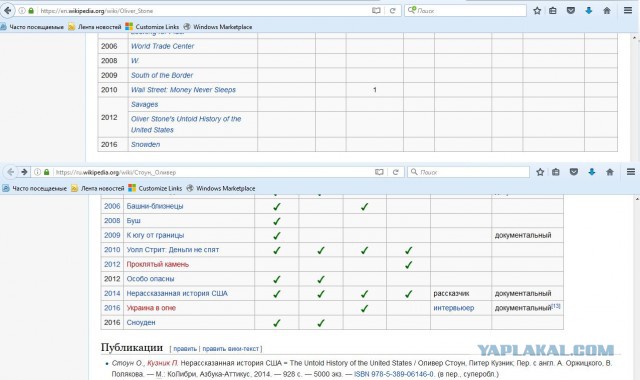Go home from the ru.wikipedia window

pos(610,172)
